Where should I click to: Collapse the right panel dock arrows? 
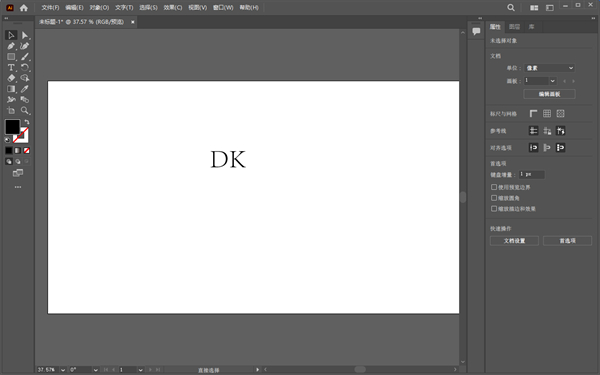point(593,18)
